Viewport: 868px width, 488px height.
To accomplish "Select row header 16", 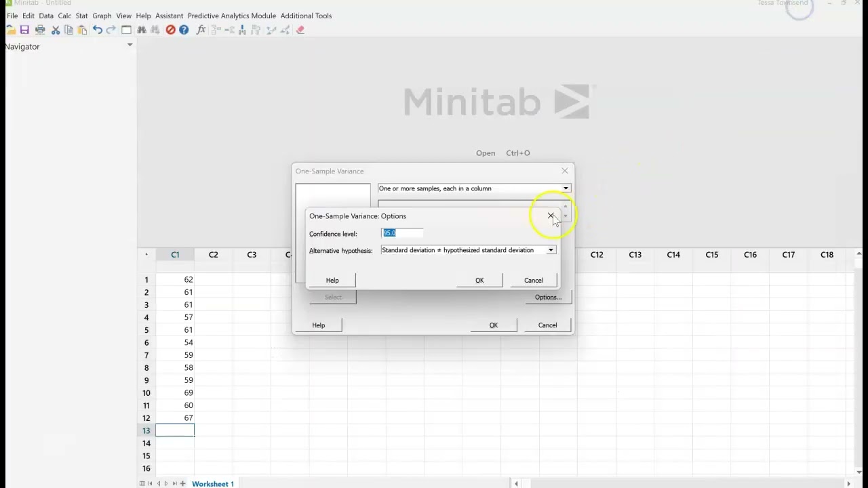I will point(146,468).
